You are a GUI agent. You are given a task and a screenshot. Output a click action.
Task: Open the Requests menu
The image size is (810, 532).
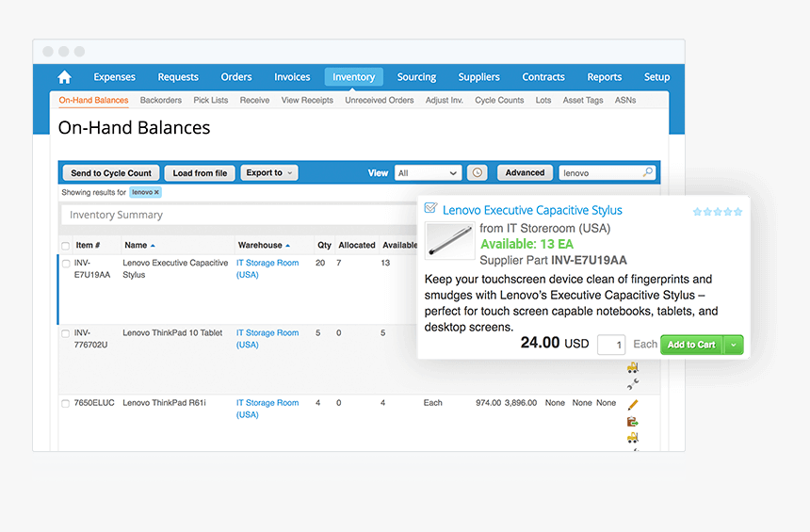pyautogui.click(x=178, y=77)
